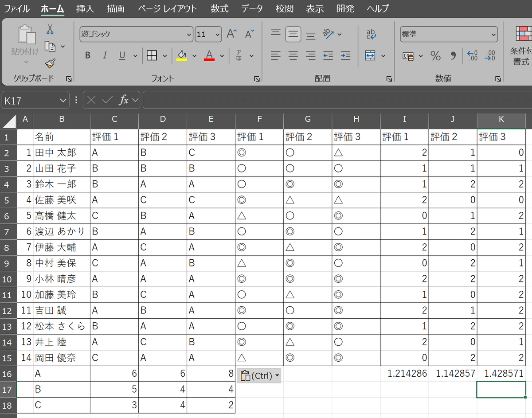The height and width of the screenshot is (418, 532).
Task: Click the text orientation icon
Action: (x=328, y=34)
